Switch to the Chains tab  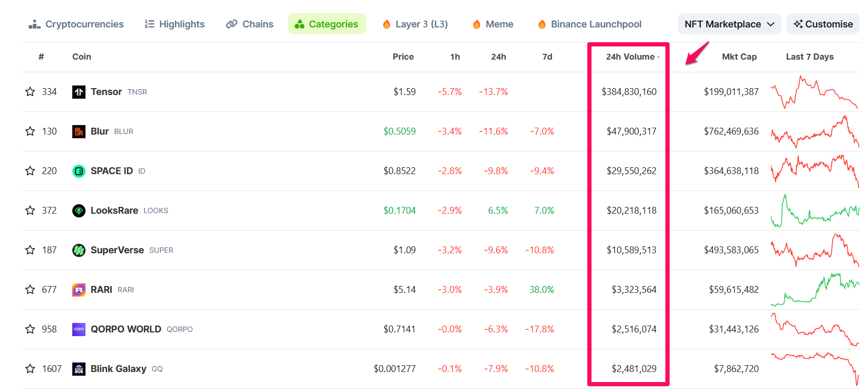tap(250, 24)
